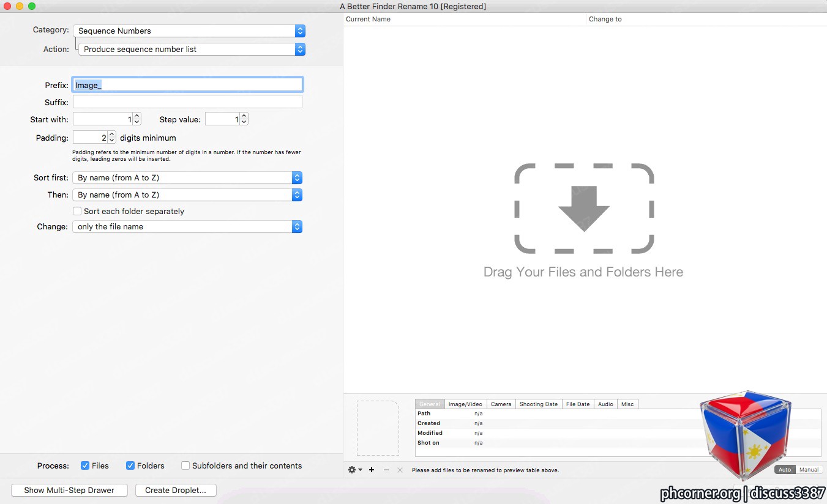Open the Action dropdown
827x504 pixels.
point(192,49)
